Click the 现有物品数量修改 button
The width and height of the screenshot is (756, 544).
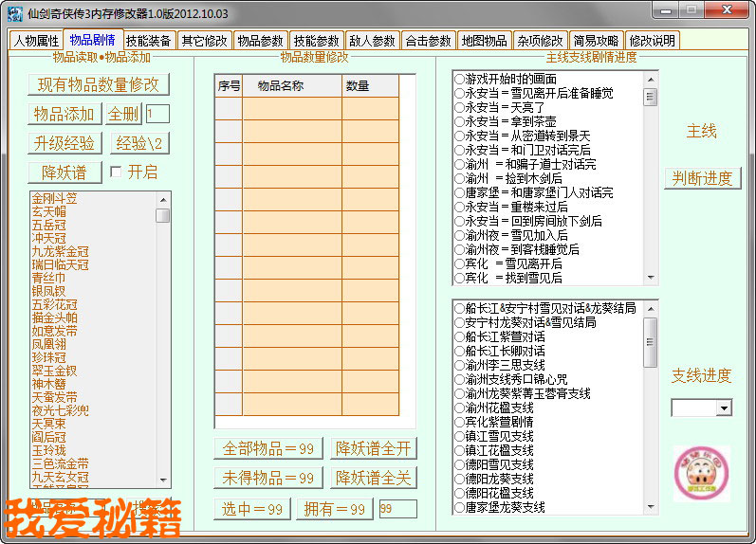click(x=99, y=84)
